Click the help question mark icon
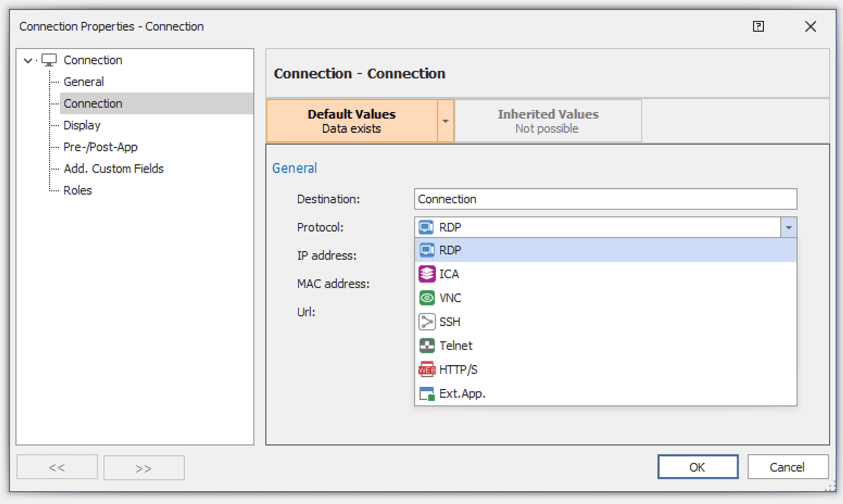 [758, 26]
